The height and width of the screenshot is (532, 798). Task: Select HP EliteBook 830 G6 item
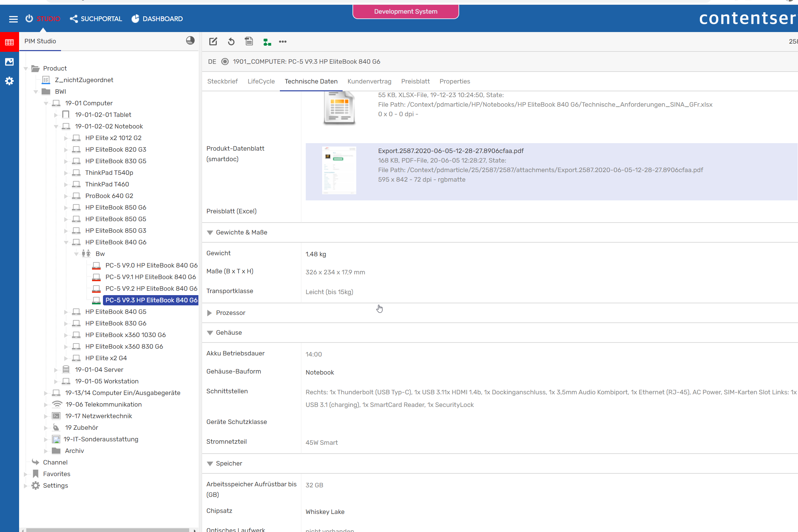[116, 323]
